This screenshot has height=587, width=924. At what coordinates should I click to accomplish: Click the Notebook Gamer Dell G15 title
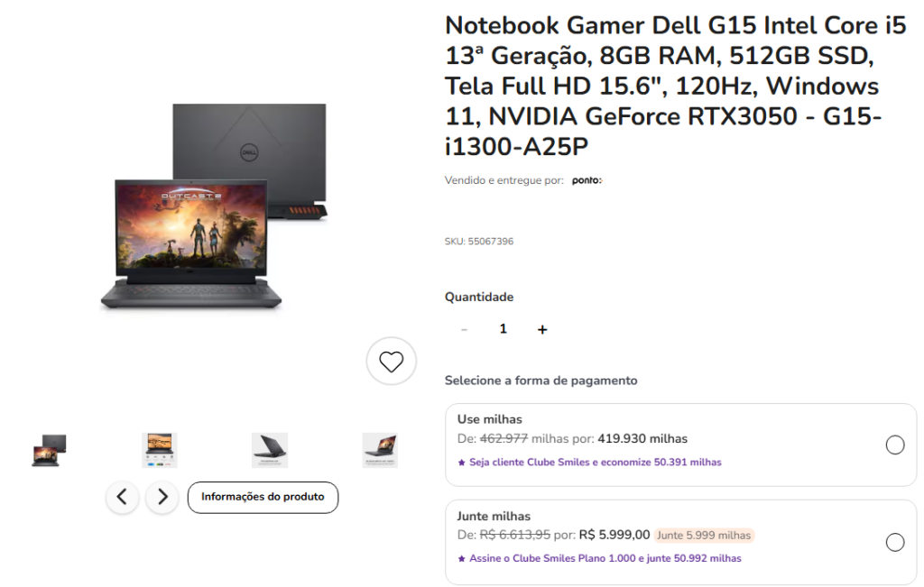point(675,86)
